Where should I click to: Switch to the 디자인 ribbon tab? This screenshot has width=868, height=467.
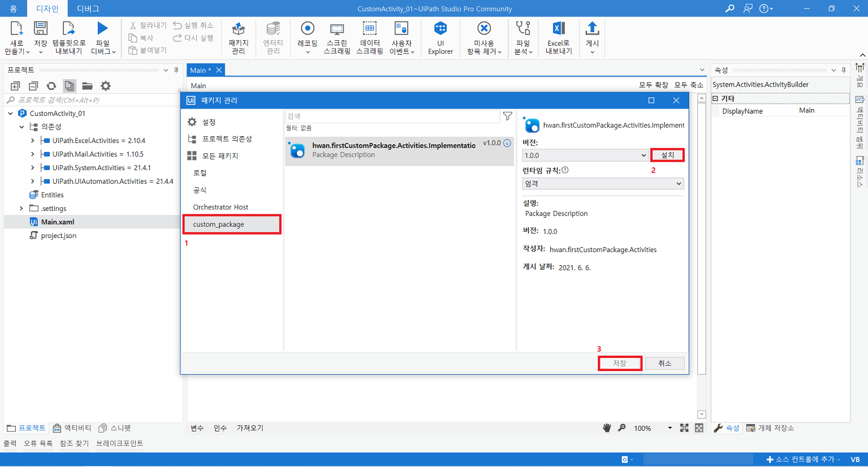(47, 8)
